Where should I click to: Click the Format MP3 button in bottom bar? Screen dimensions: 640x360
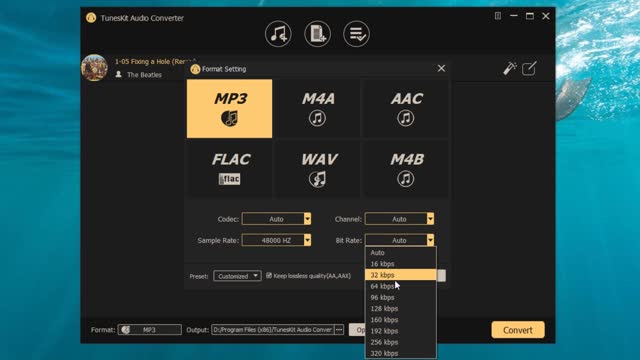[149, 329]
